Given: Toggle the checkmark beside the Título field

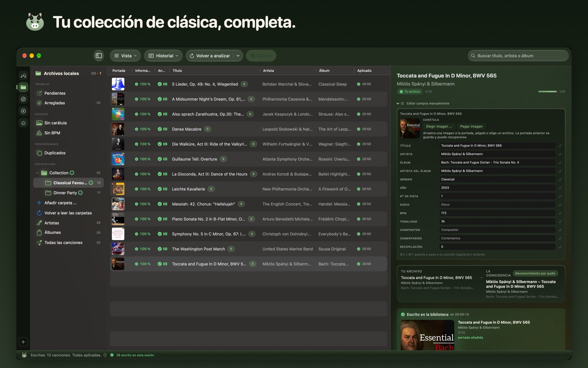Looking at the screenshot, I should (560, 146).
